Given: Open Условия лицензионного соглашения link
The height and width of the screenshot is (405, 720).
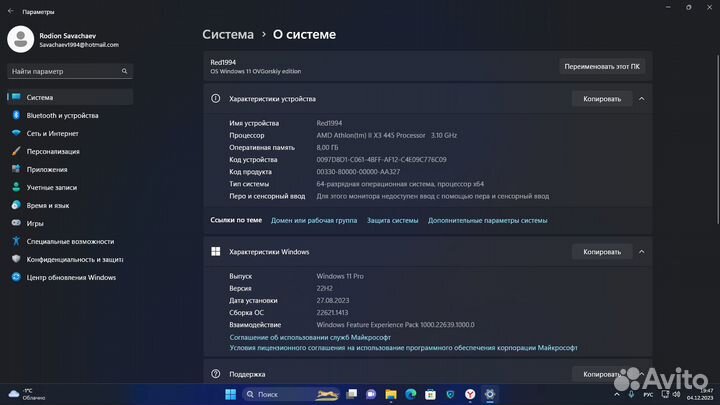Looking at the screenshot, I should point(403,348).
